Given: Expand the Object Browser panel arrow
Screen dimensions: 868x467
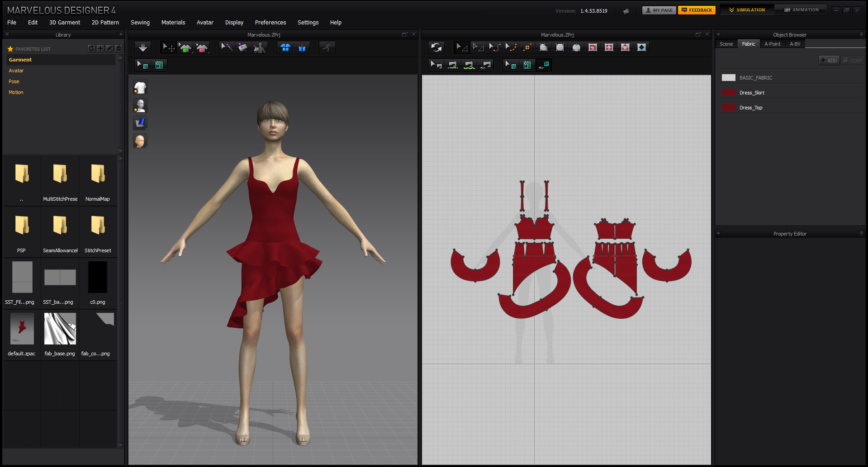Looking at the screenshot, I should click(x=718, y=34).
